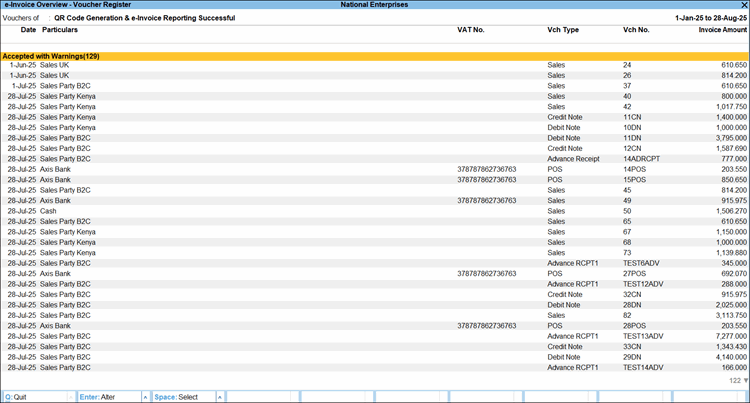Screen dimensions: 750x403
Task: Select the Cash sales voucher 50
Action: 300,211
